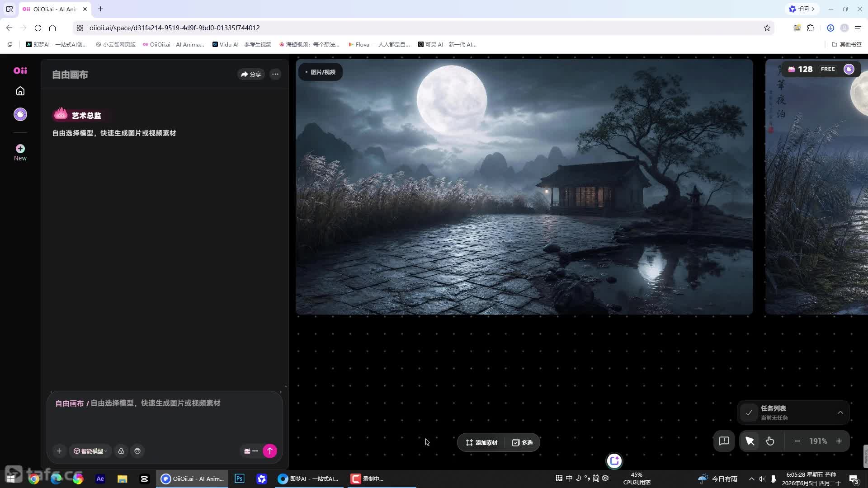
Task: Switch to the hand pan tool
Action: [x=770, y=441]
